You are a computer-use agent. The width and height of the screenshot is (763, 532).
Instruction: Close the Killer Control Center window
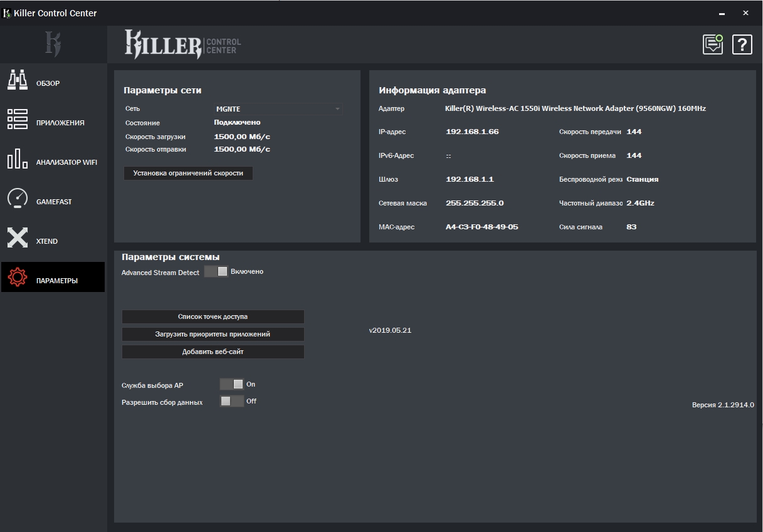tap(745, 13)
